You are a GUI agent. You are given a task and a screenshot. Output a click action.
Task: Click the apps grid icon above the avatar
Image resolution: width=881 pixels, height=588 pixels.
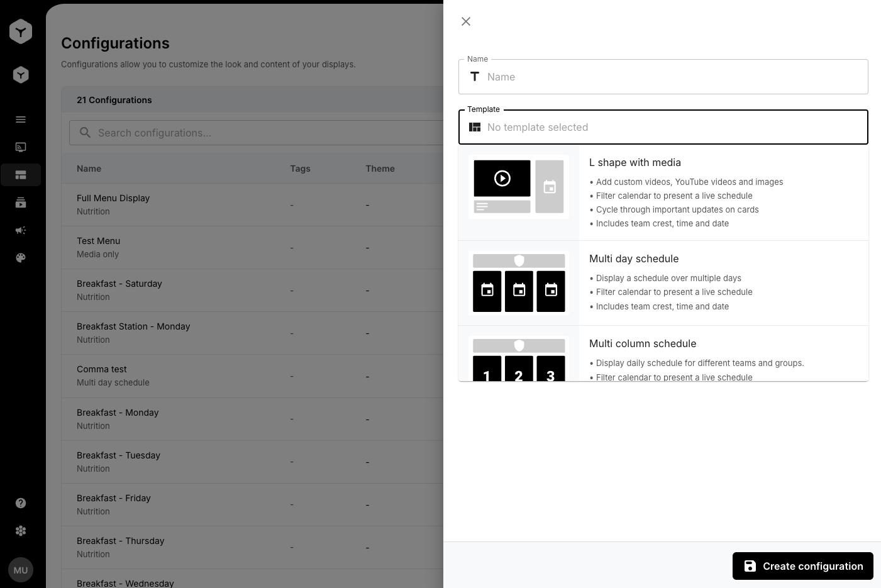click(21, 531)
